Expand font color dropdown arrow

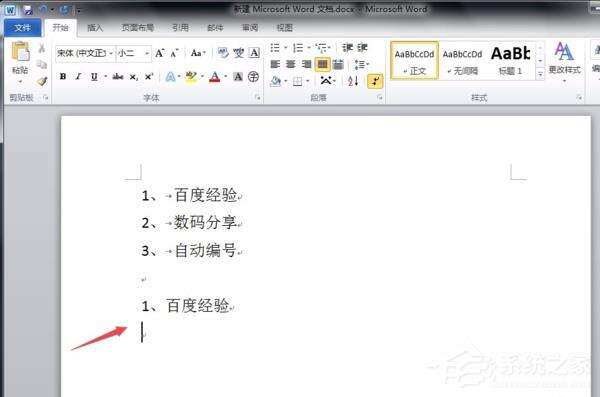click(226, 77)
